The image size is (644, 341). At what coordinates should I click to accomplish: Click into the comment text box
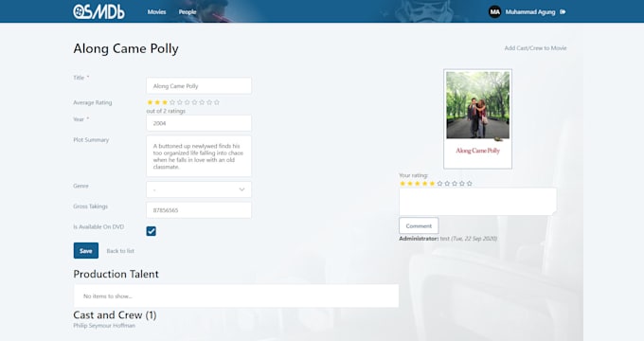click(x=477, y=202)
